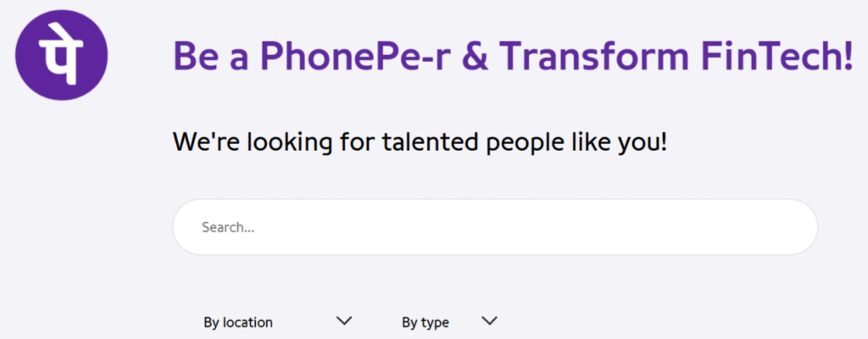Screen dimensions: 868x339
Task: Click the chevron next to By type
Action: pyautogui.click(x=490, y=320)
